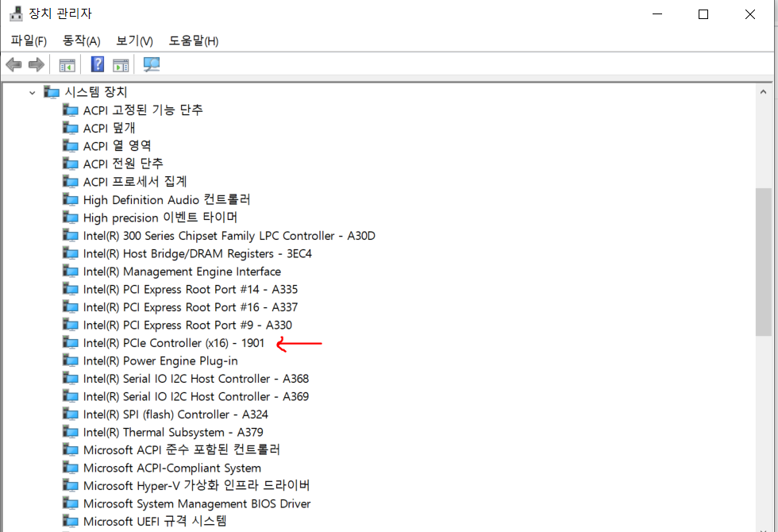Click icon beside ACPI 전원 단추
This screenshot has width=778, height=532.
tap(71, 164)
